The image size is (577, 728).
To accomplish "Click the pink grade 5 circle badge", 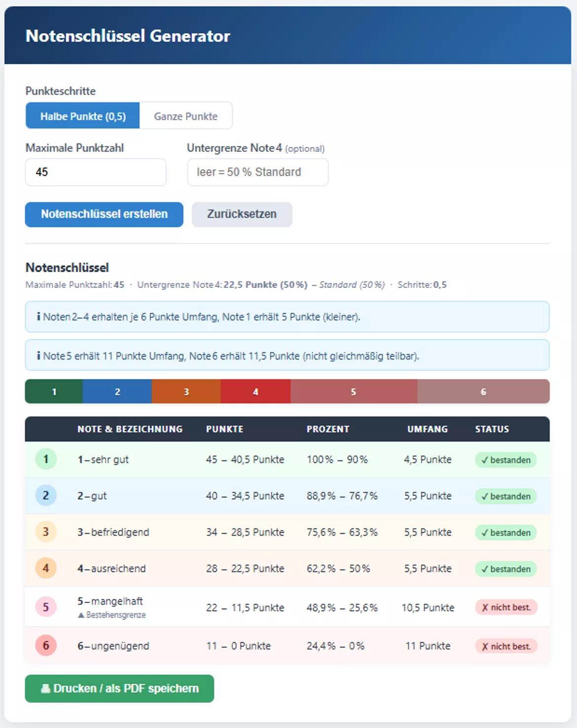I will coord(46,607).
